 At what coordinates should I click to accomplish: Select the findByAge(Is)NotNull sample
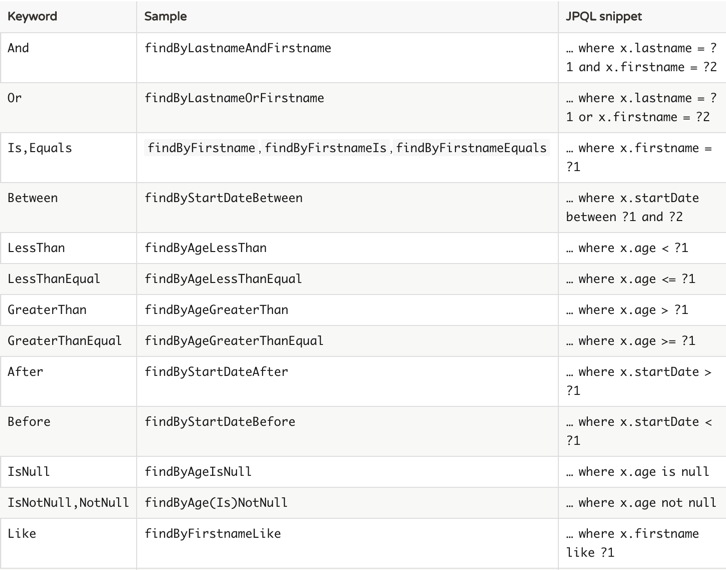pos(216,503)
